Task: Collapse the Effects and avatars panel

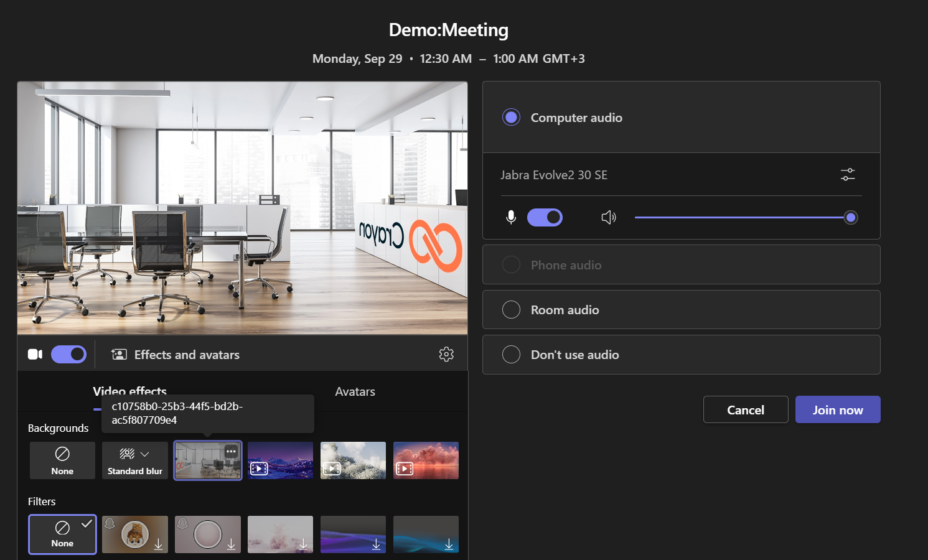Action: [176, 355]
